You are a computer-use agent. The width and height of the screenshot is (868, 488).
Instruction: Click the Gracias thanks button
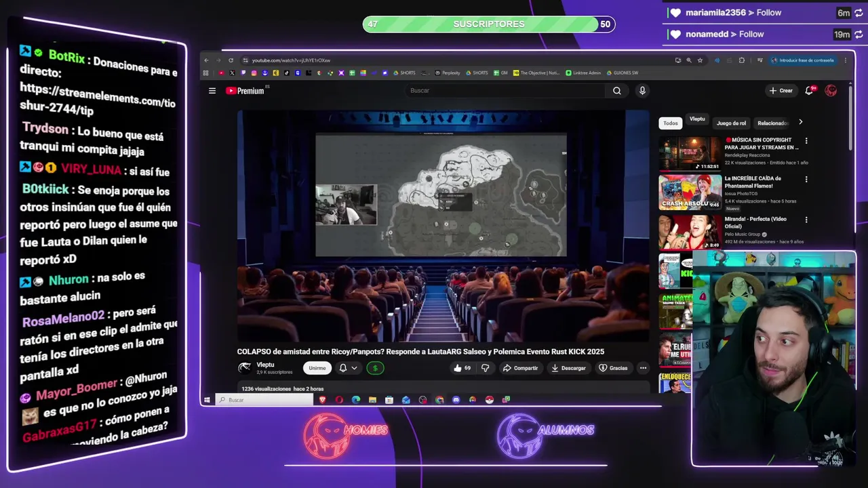click(613, 368)
